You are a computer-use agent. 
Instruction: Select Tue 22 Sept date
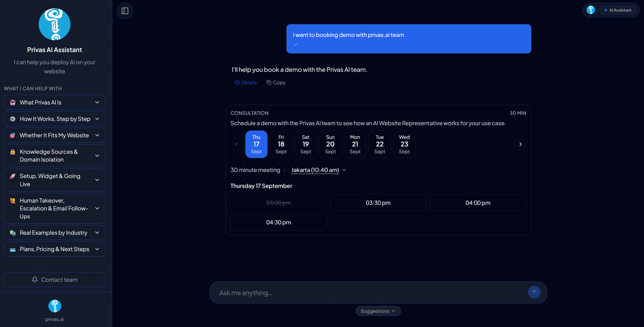pos(380,144)
